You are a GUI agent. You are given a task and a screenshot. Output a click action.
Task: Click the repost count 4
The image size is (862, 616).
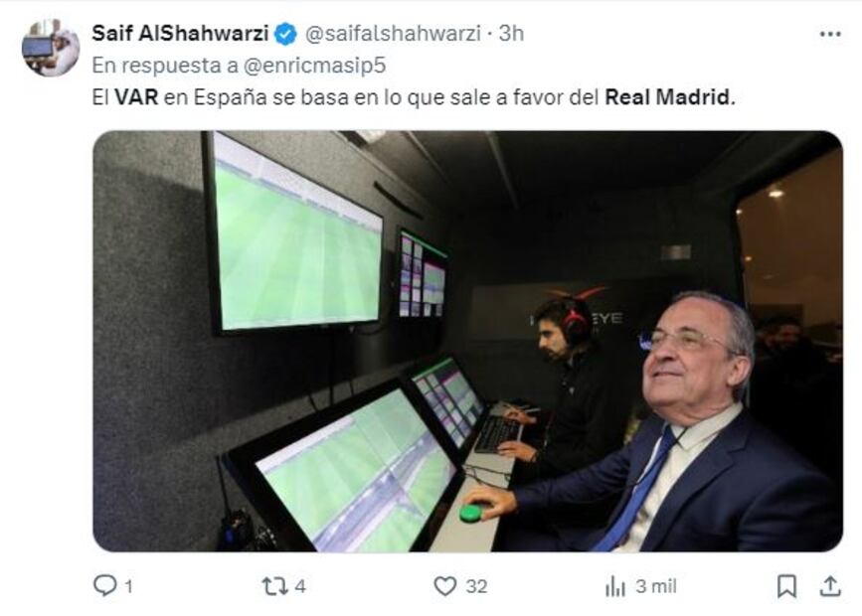(x=300, y=586)
